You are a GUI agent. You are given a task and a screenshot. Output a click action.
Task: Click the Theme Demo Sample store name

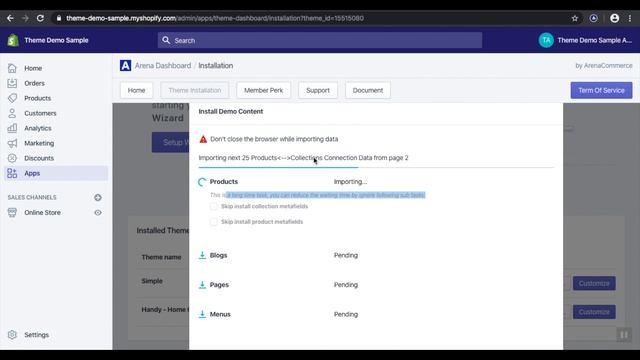click(56, 40)
